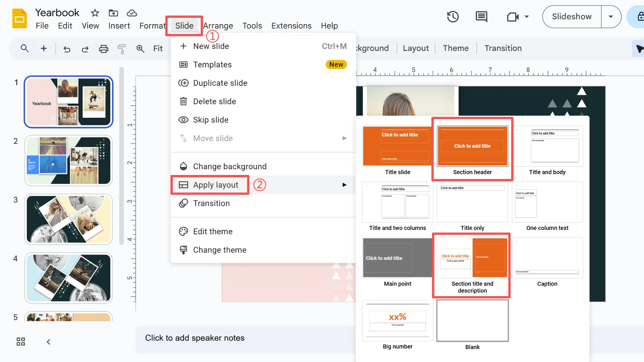Select Duplicate slide menu entry

[220, 83]
